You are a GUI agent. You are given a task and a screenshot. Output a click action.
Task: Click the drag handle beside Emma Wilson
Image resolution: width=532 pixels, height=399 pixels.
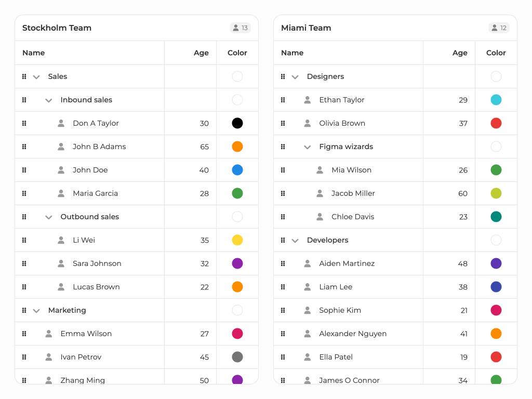(x=24, y=334)
